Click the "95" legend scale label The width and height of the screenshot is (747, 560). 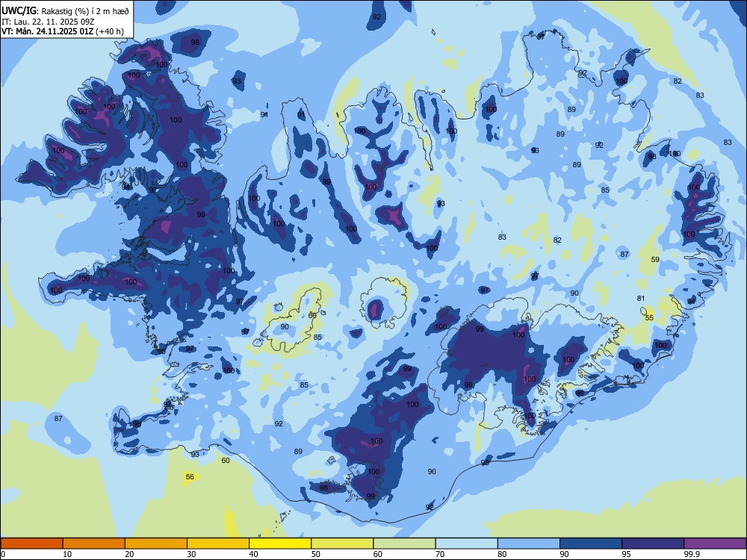(x=626, y=554)
